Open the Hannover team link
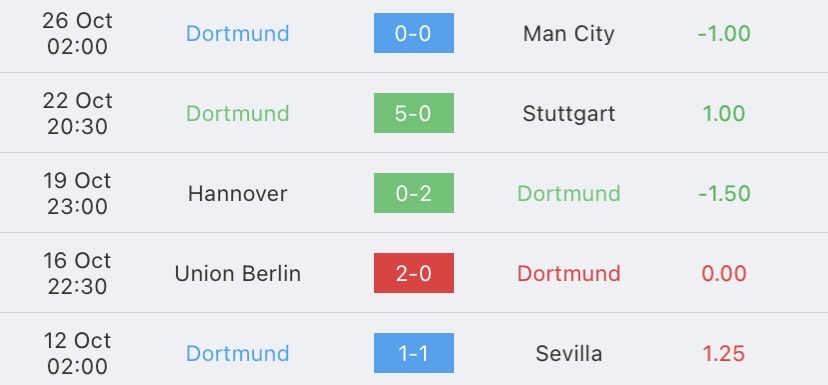Image resolution: width=828 pixels, height=385 pixels. click(x=238, y=194)
